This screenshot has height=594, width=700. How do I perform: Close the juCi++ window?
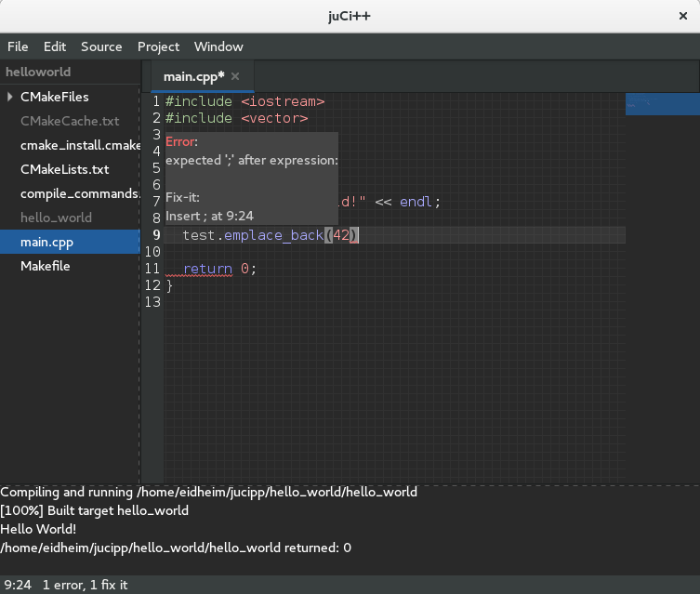681,17
